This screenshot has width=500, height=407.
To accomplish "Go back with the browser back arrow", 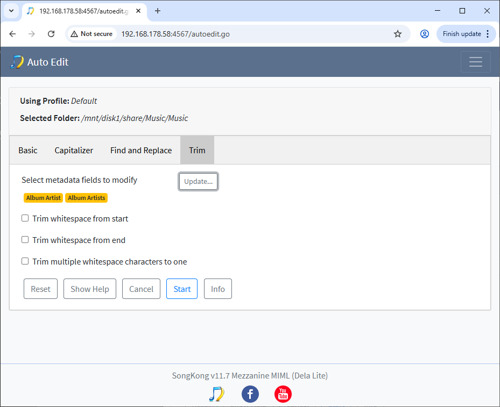I will [13, 34].
